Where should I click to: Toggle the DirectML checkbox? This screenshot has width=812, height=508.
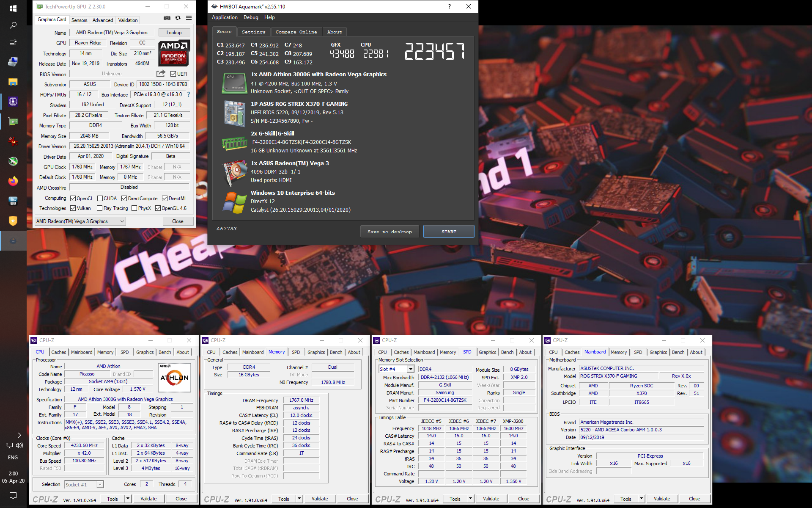[165, 199]
